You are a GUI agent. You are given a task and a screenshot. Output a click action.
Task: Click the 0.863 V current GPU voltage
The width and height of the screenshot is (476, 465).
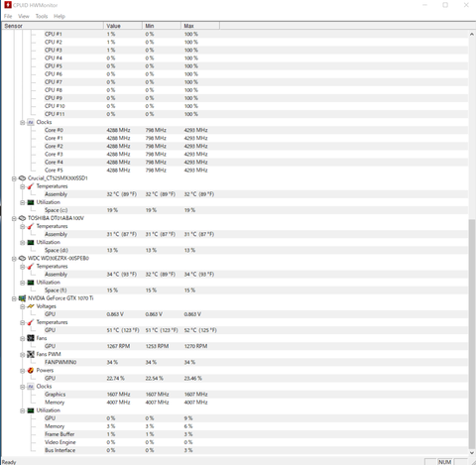coord(115,314)
